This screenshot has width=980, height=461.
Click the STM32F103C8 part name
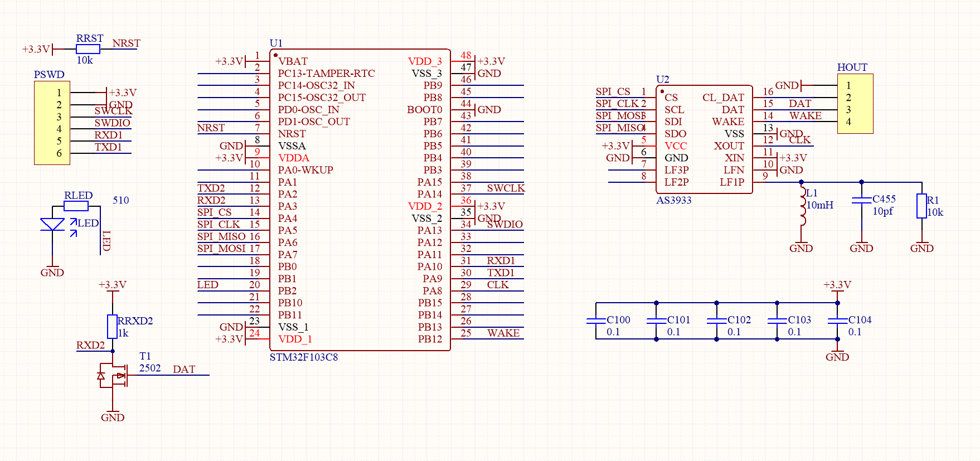click(304, 357)
